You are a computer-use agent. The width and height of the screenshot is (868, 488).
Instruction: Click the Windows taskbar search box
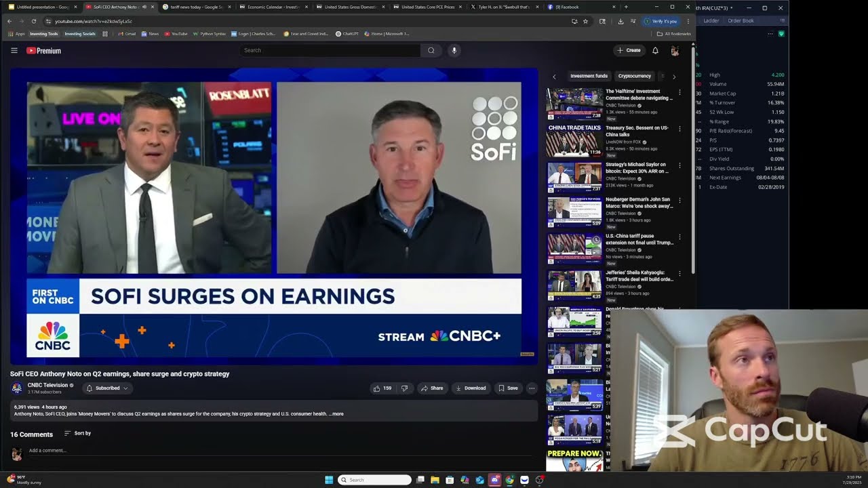(x=375, y=480)
